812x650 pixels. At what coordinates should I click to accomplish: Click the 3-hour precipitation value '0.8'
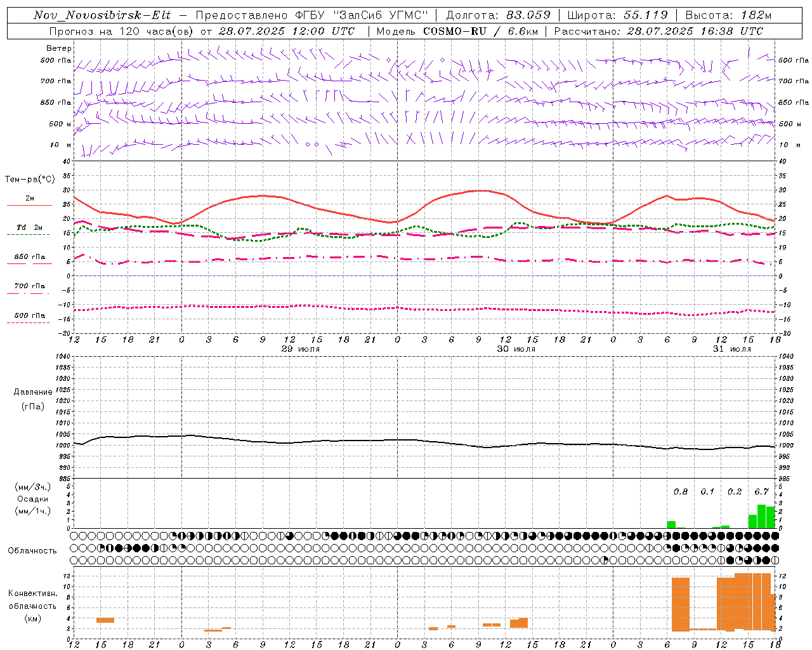click(x=681, y=491)
